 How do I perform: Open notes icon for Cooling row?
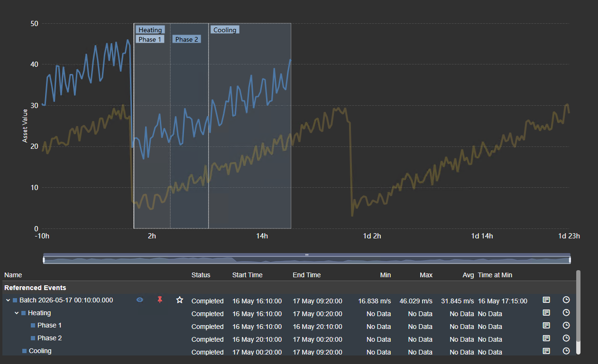point(546,351)
